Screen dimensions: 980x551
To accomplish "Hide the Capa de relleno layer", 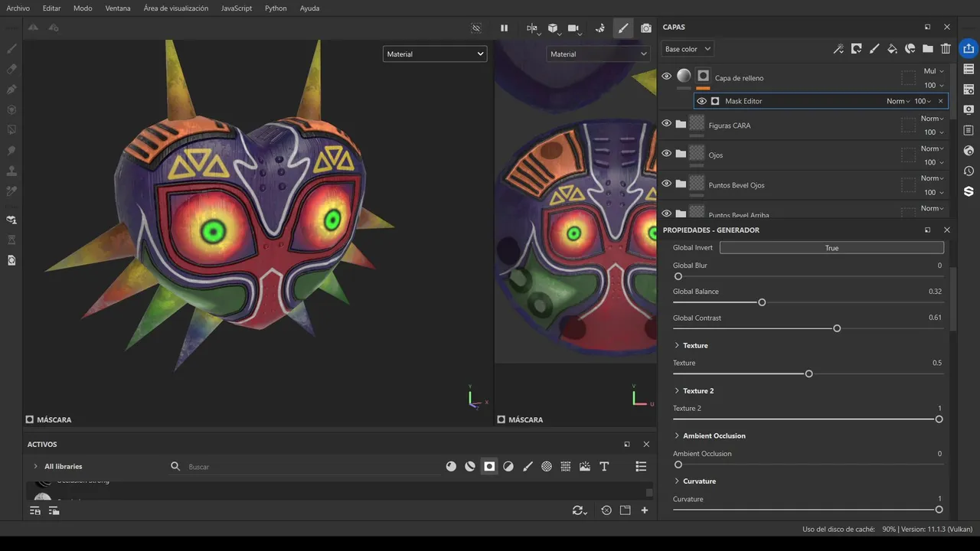I will 666,77.
